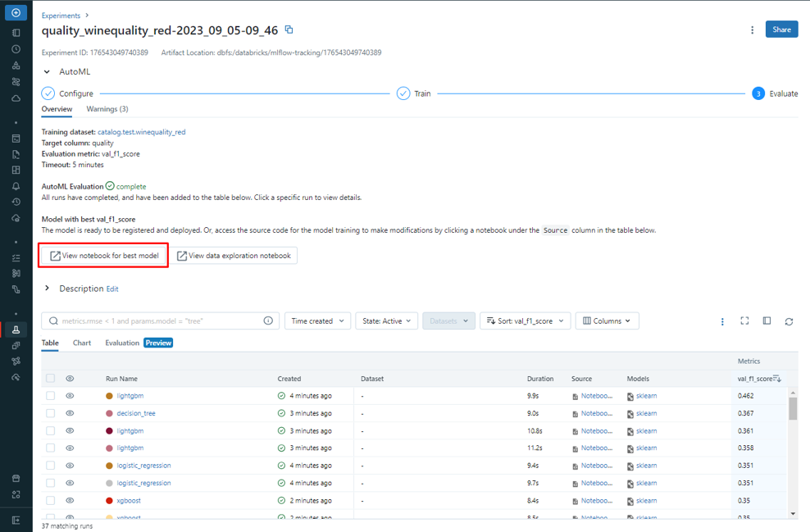Click the copy experiment name icon
The height and width of the screenshot is (532, 810).
tap(289, 30)
